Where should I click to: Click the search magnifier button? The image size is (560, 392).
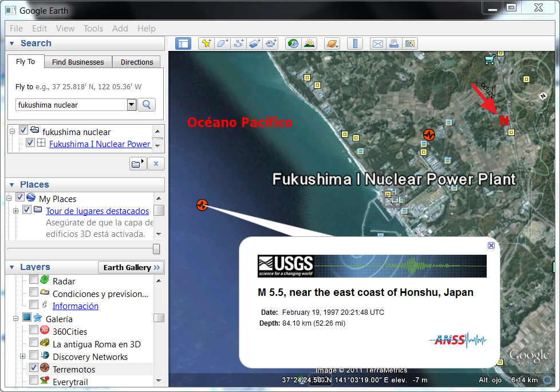click(x=147, y=105)
